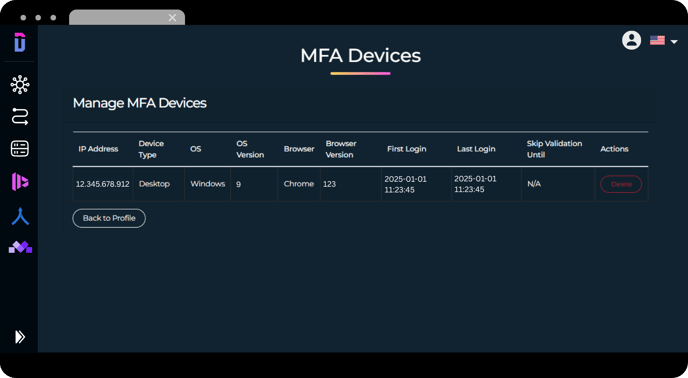The width and height of the screenshot is (688, 378).
Task: Select the looping arrows route icon
Action: coord(20,117)
